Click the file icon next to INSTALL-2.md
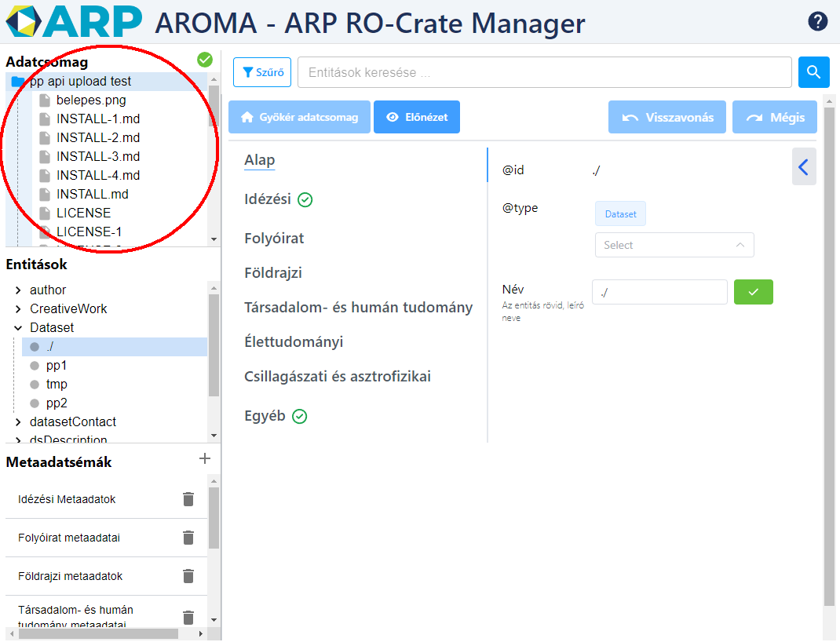The image size is (840, 642). [45, 137]
